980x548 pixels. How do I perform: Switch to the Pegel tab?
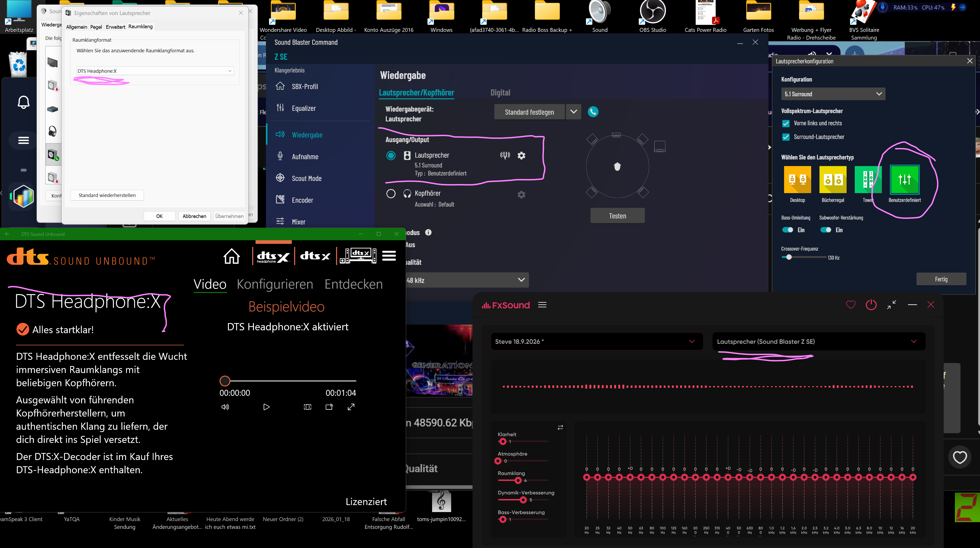click(x=96, y=27)
